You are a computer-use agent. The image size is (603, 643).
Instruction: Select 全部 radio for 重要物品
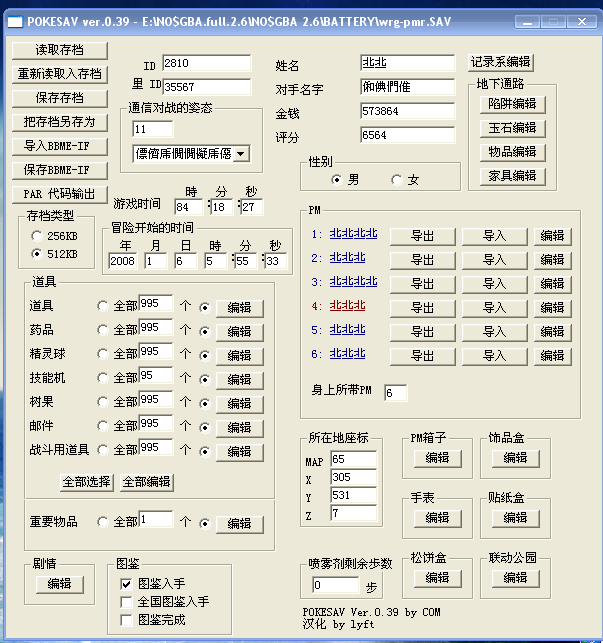pyautogui.click(x=103, y=522)
